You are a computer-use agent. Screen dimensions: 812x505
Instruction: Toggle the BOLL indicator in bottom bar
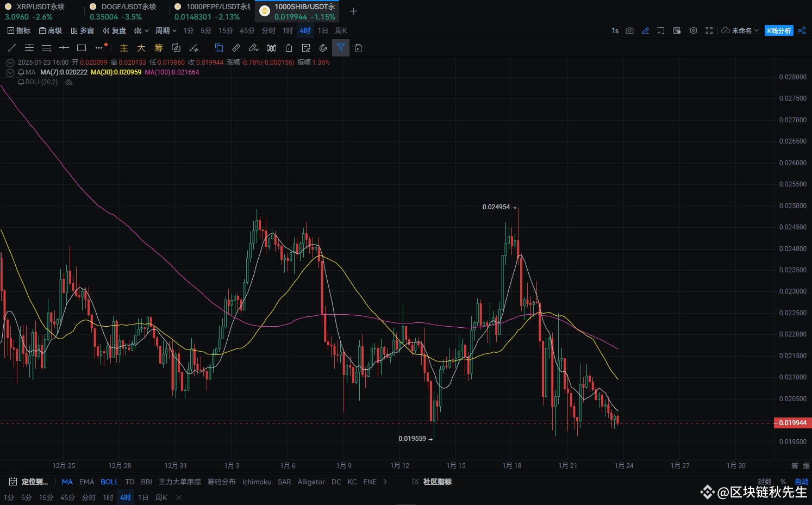109,482
